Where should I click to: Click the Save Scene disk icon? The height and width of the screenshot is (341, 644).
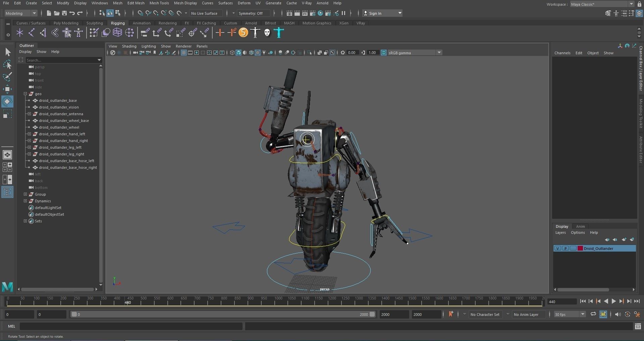coord(64,13)
